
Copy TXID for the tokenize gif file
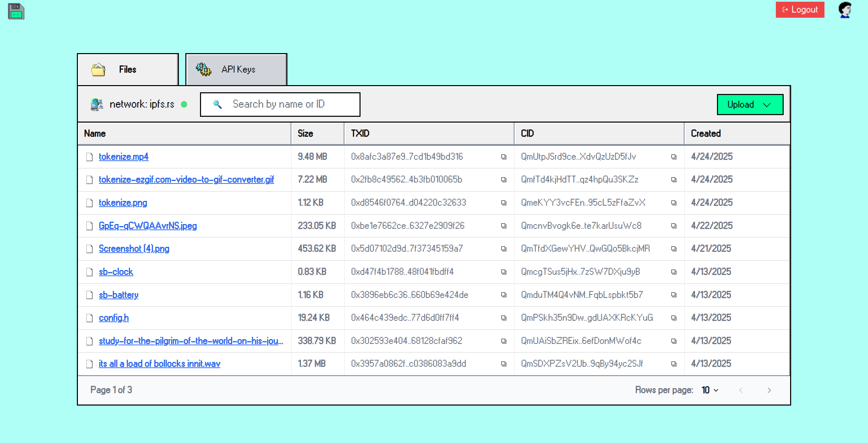tap(504, 180)
